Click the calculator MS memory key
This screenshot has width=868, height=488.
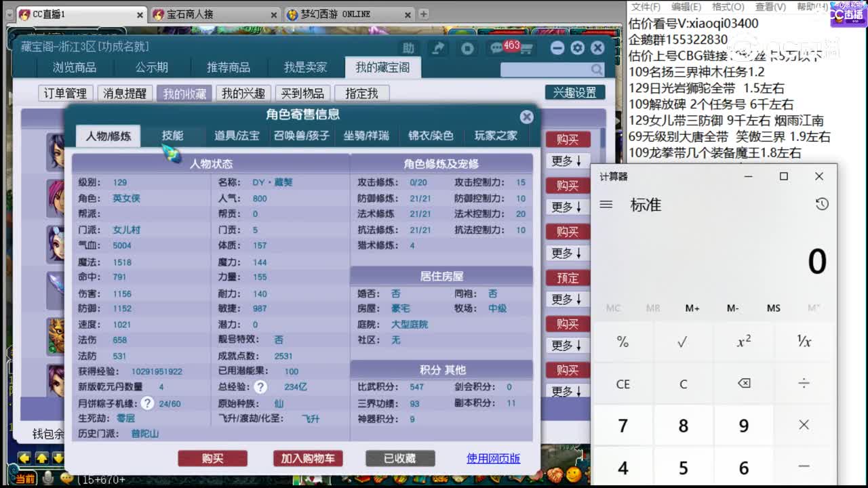click(x=774, y=308)
